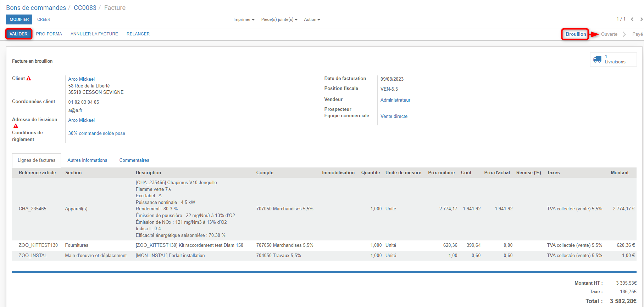Click the Coût column header
Viewport: 644px width, 307px height.
[466, 173]
